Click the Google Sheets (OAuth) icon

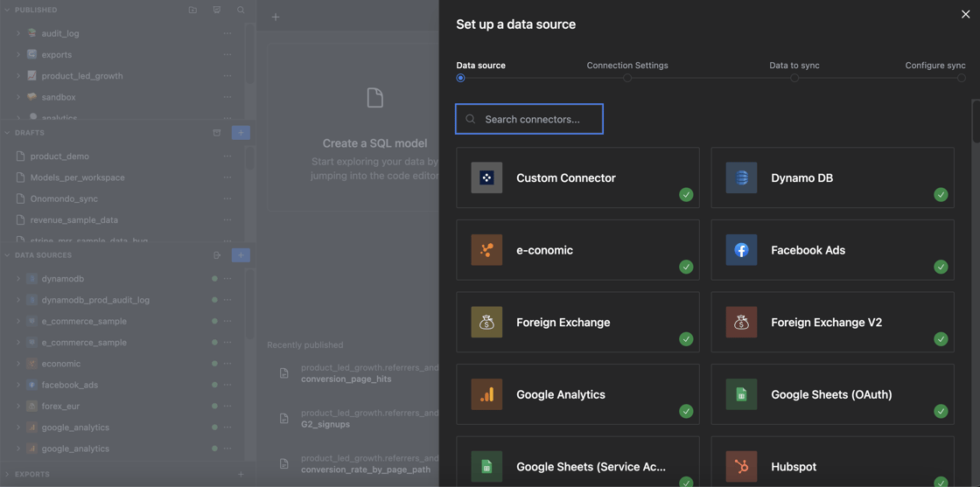741,394
